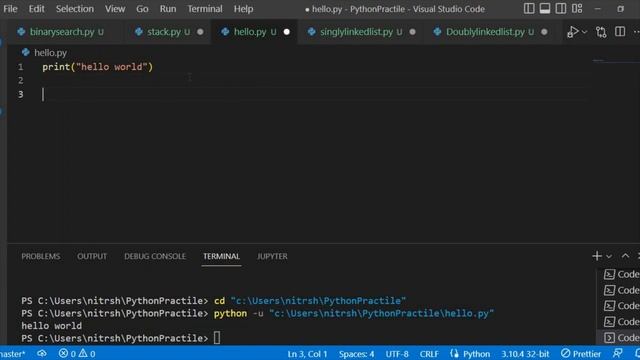Click the editor minimap
This screenshot has height=360, width=640.
pos(616,61)
